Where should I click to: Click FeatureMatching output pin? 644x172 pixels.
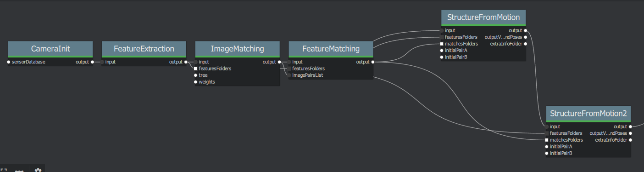(373, 62)
